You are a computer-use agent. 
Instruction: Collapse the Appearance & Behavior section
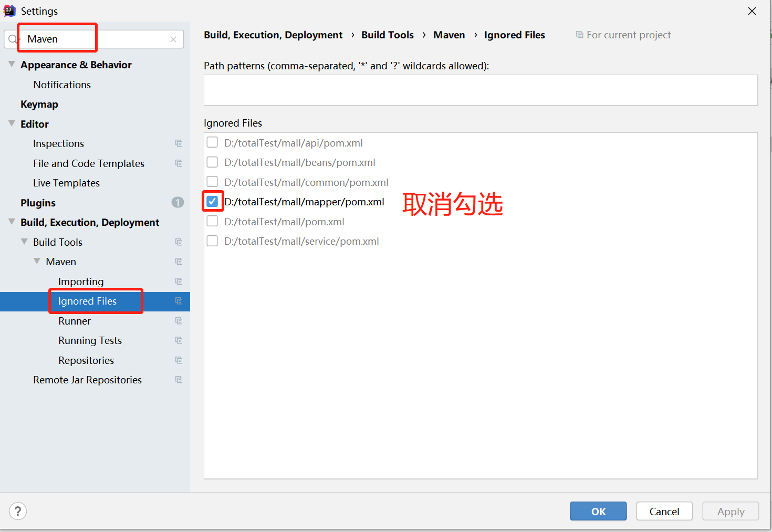tap(12, 64)
